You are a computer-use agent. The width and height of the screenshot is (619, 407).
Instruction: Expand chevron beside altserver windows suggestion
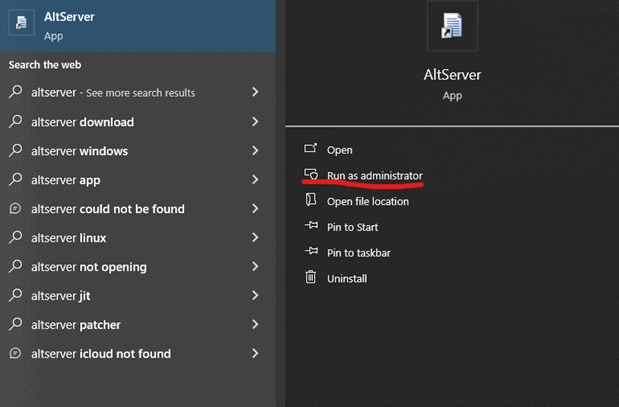point(256,151)
